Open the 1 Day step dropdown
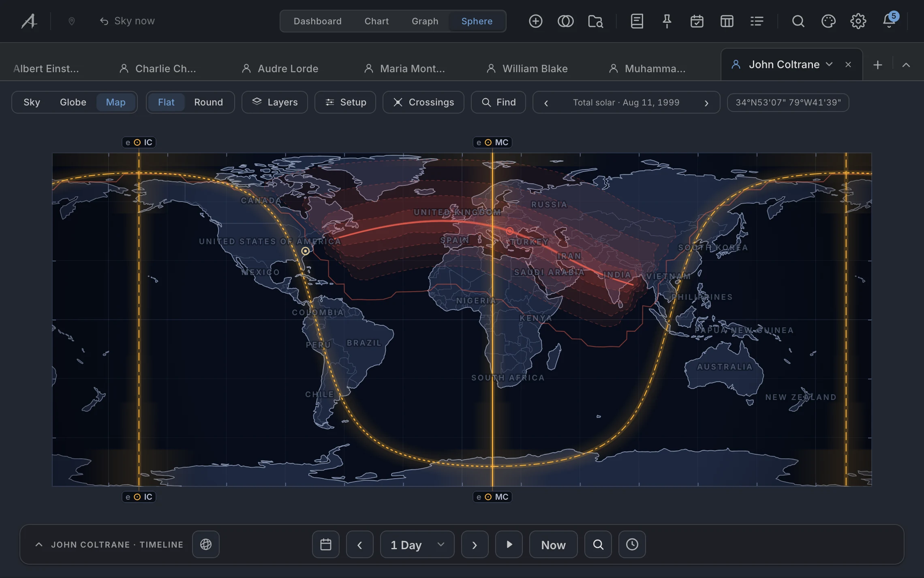Viewport: 924px width, 578px height. pos(417,544)
